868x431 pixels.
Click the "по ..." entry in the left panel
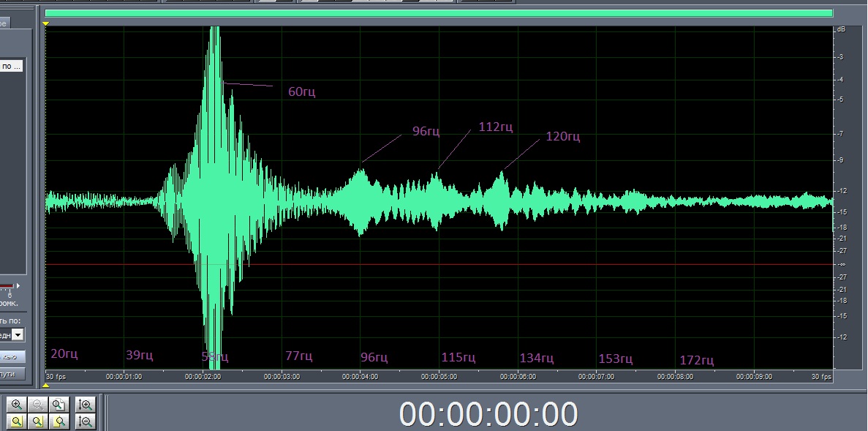click(12, 66)
